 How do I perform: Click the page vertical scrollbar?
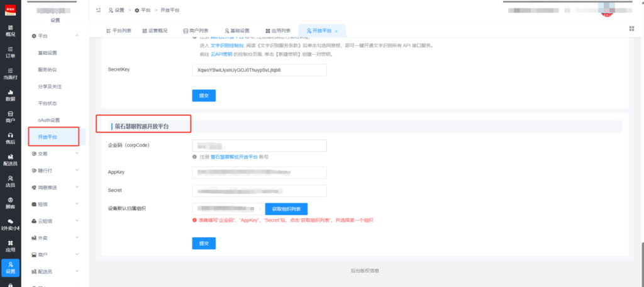(x=642, y=263)
